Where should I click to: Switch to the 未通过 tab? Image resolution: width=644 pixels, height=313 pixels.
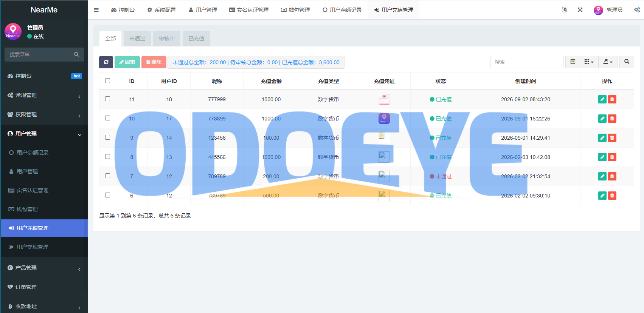[137, 39]
